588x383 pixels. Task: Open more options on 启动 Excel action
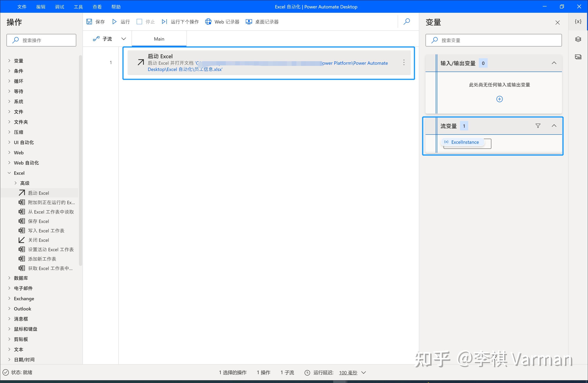pos(404,63)
